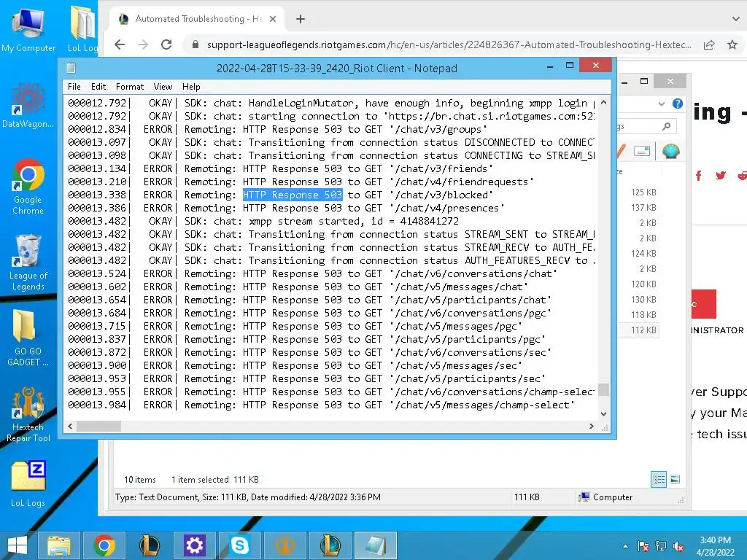Open the My Computer desktop icon
The width and height of the screenshot is (747, 560).
[28, 29]
